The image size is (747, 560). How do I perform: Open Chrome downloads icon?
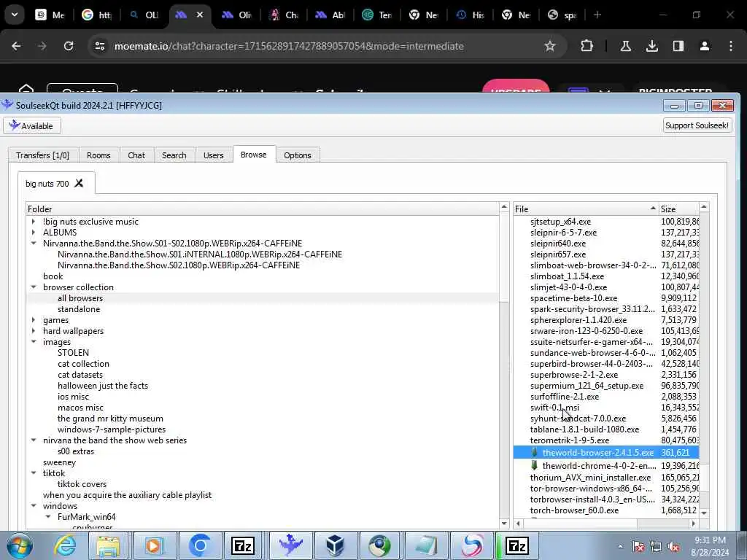(x=652, y=46)
